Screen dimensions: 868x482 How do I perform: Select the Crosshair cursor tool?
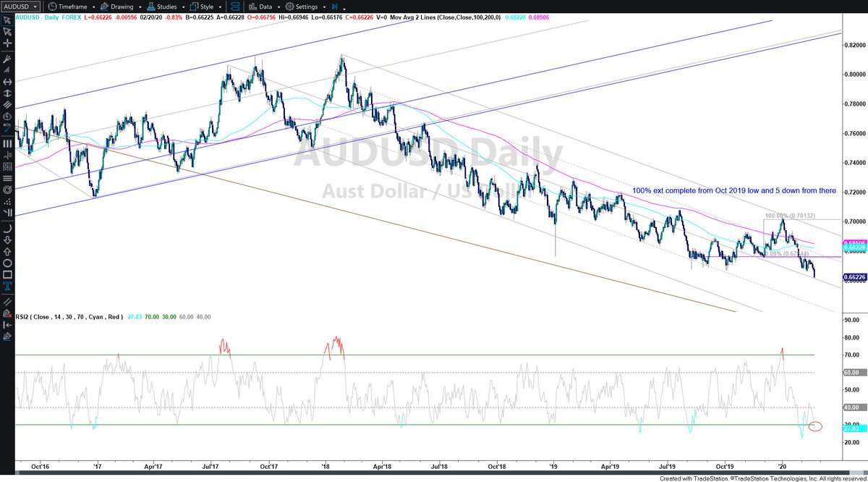pyautogui.click(x=8, y=43)
